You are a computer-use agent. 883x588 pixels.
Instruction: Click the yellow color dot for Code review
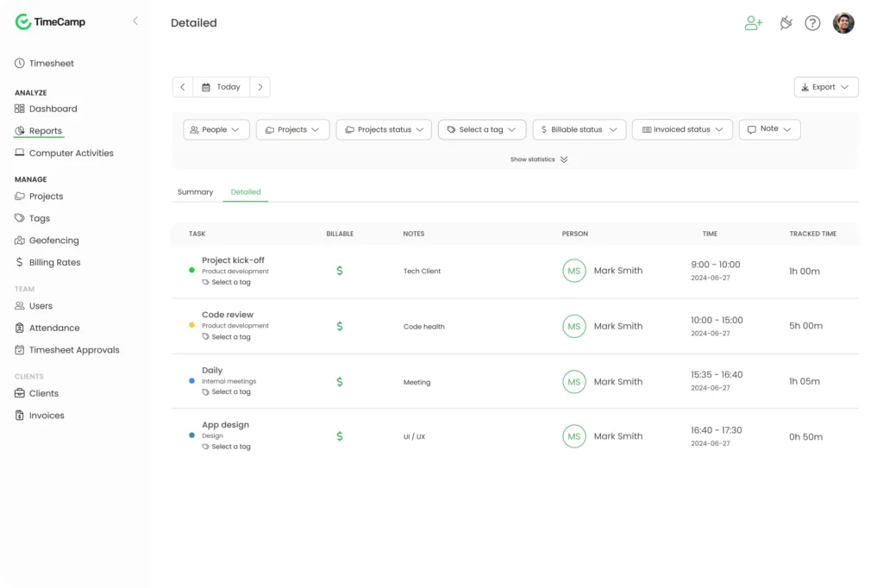(x=191, y=325)
